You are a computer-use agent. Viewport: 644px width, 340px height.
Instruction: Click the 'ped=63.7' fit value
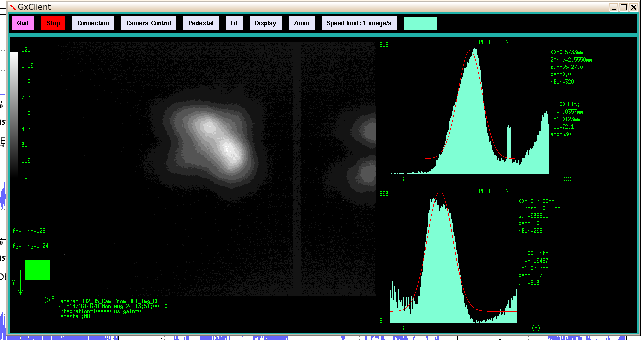point(530,275)
